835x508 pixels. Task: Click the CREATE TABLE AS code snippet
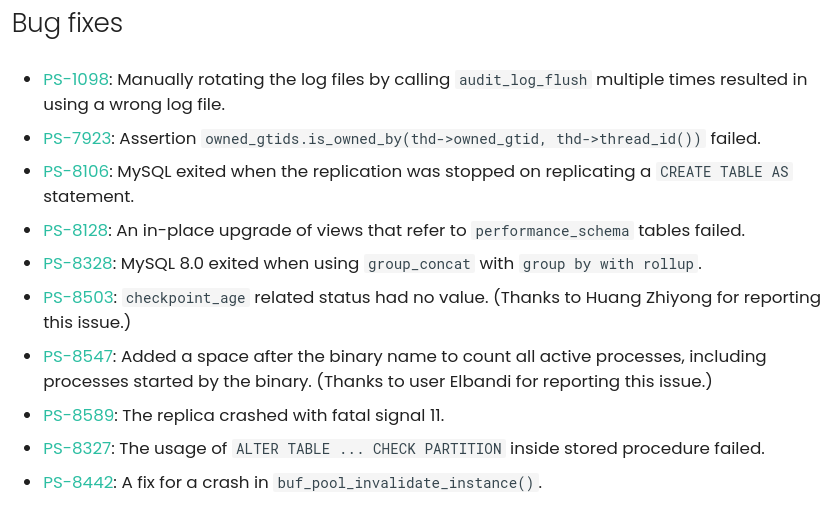coord(725,172)
